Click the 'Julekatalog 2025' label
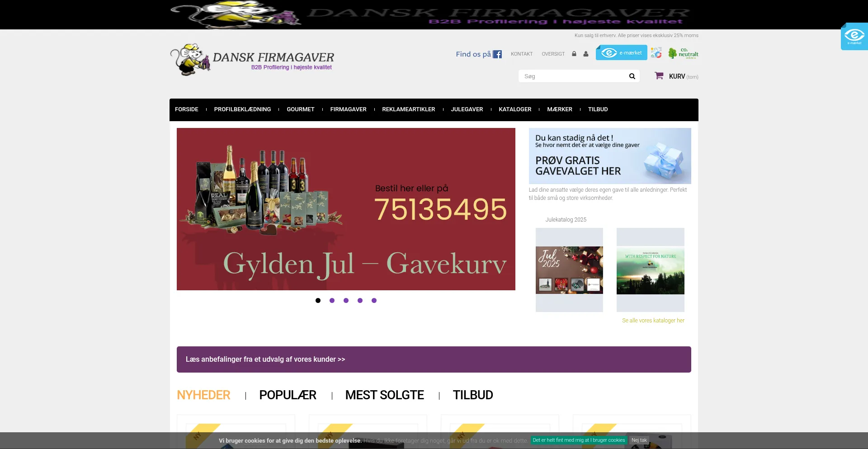The height and width of the screenshot is (449, 868). (566, 220)
